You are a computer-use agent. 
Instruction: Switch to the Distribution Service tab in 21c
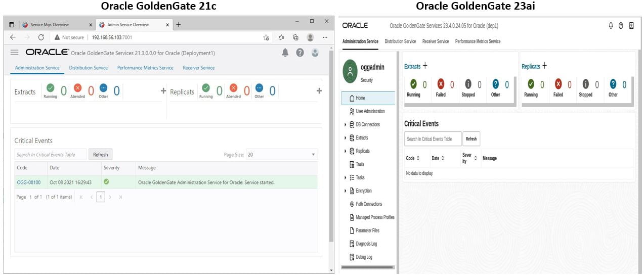tap(89, 68)
